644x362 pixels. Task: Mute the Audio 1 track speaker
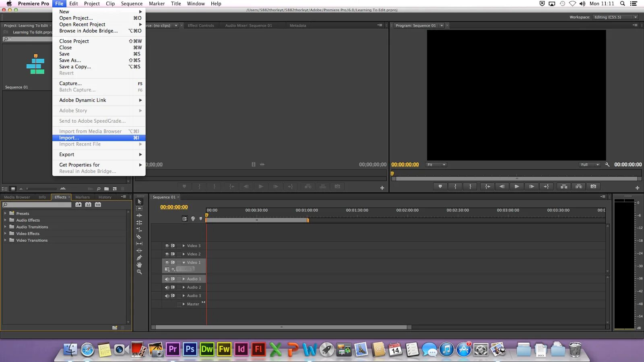[167, 279]
